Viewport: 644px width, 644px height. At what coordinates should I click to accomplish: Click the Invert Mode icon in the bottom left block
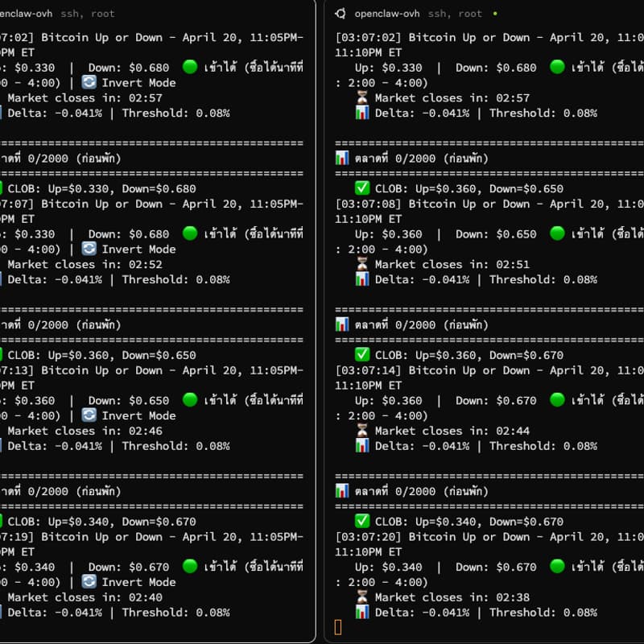tap(89, 582)
